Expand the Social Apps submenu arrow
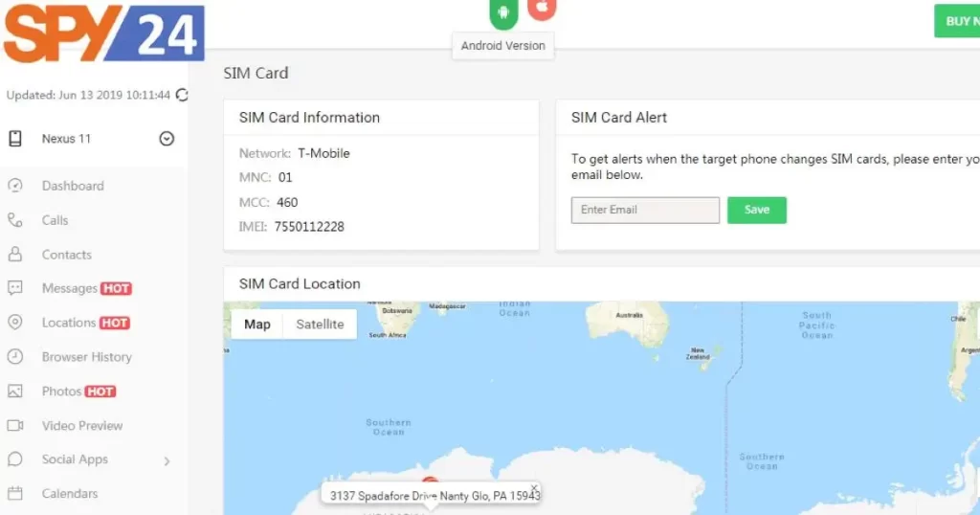The height and width of the screenshot is (515, 980). tap(167, 461)
